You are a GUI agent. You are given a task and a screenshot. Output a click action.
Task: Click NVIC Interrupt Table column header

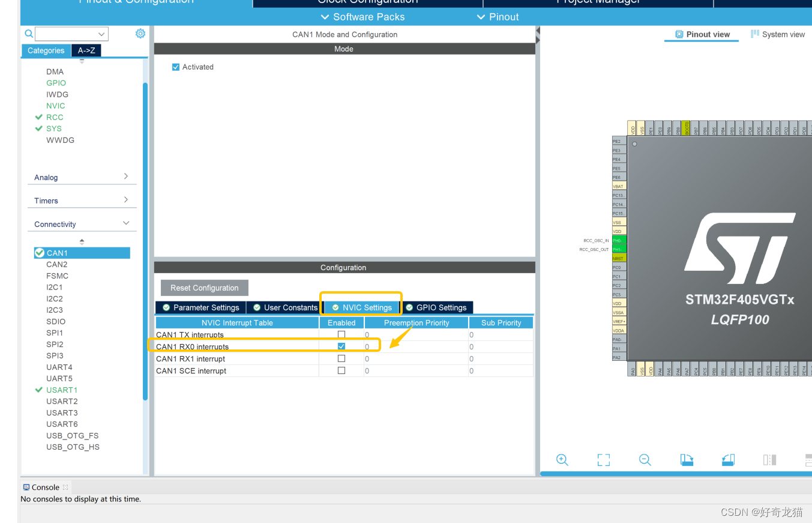point(237,322)
